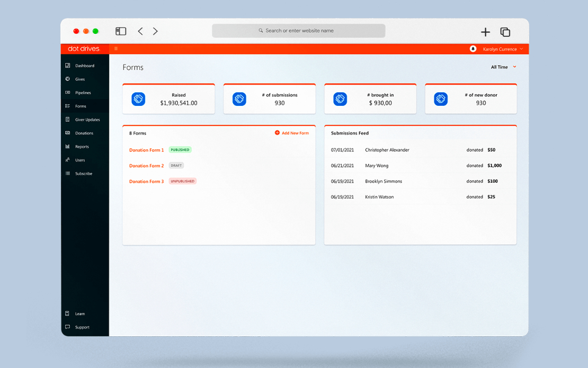Open the All Time period dropdown
Screen dimensions: 588x368
[x=504, y=67]
